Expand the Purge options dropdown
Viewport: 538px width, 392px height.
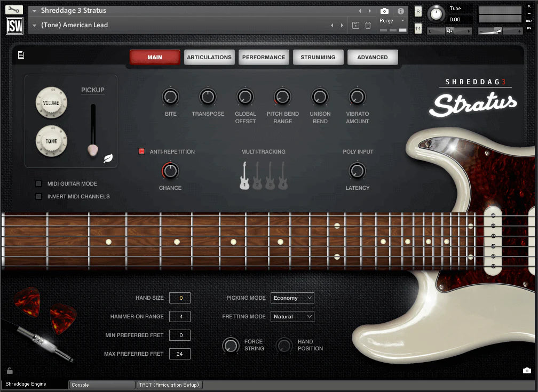coord(402,21)
